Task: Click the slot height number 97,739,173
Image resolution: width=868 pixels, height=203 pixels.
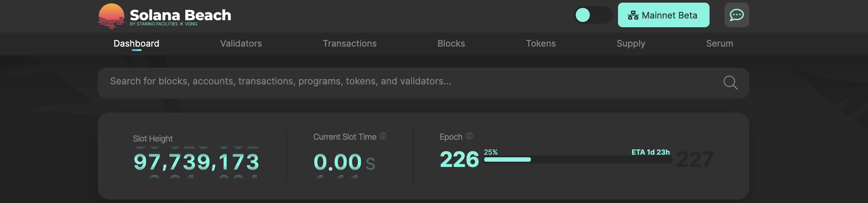Action: point(196,162)
